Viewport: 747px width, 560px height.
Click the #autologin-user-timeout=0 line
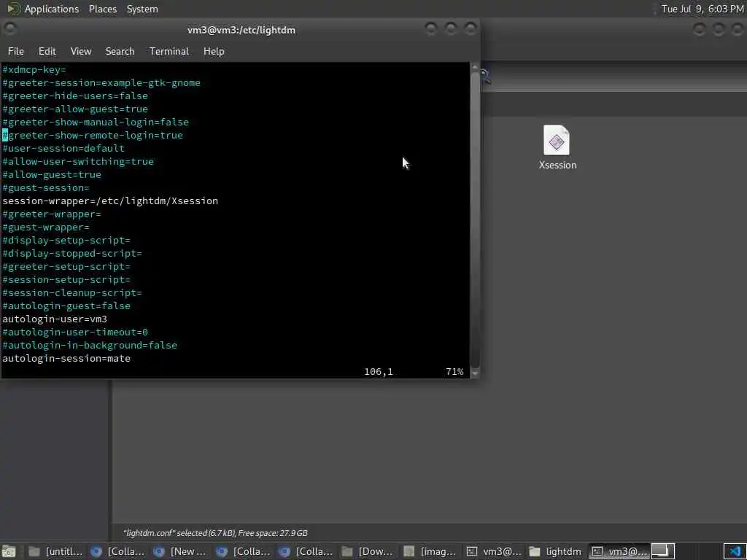(x=75, y=332)
